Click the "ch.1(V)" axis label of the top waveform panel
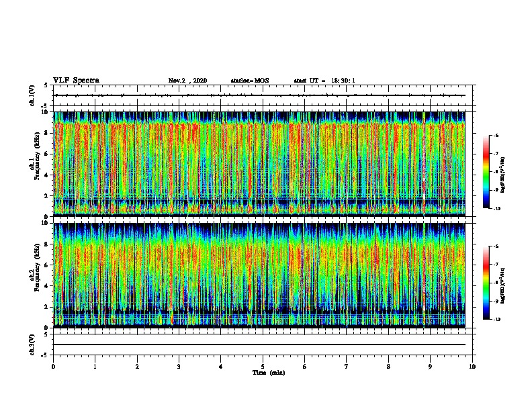The image size is (532, 411). [x=32, y=95]
